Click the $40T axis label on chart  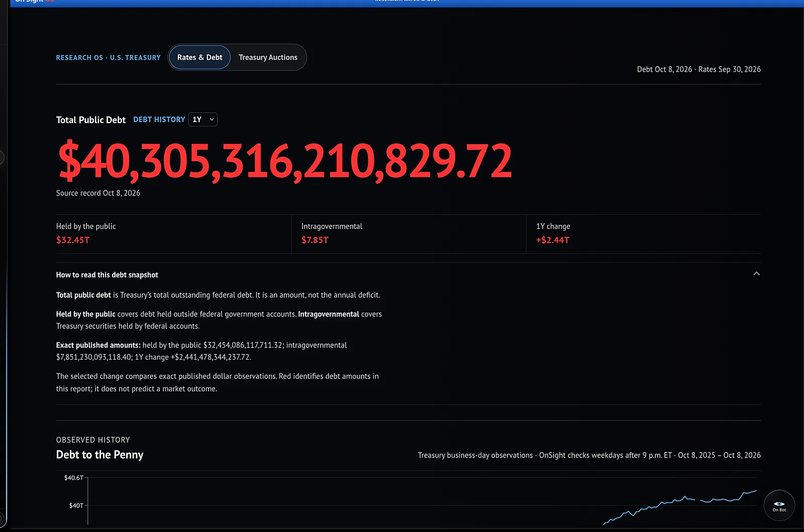click(x=76, y=505)
